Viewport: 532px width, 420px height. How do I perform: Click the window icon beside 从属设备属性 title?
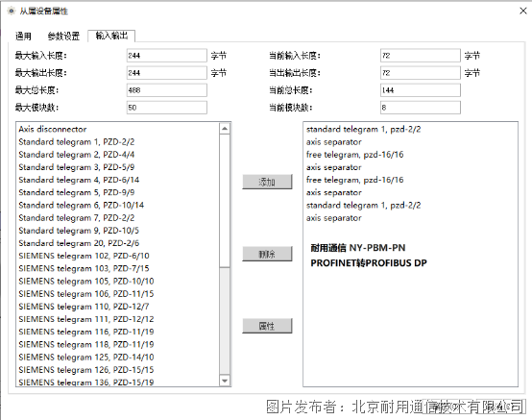(x=12, y=11)
